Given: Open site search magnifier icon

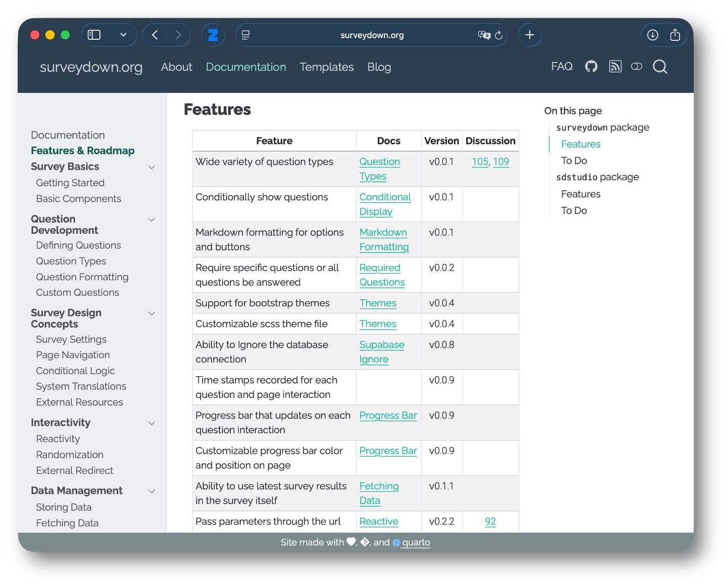Looking at the screenshot, I should (660, 67).
